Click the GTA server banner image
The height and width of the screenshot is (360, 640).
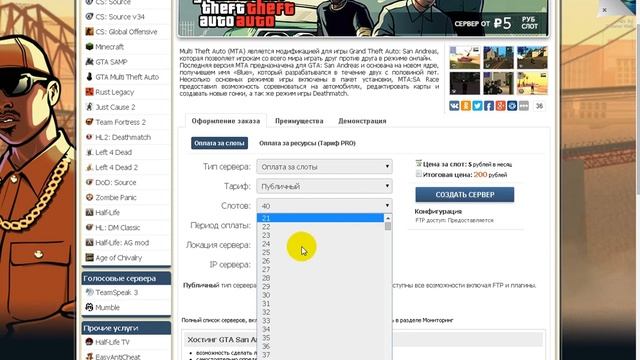363,18
